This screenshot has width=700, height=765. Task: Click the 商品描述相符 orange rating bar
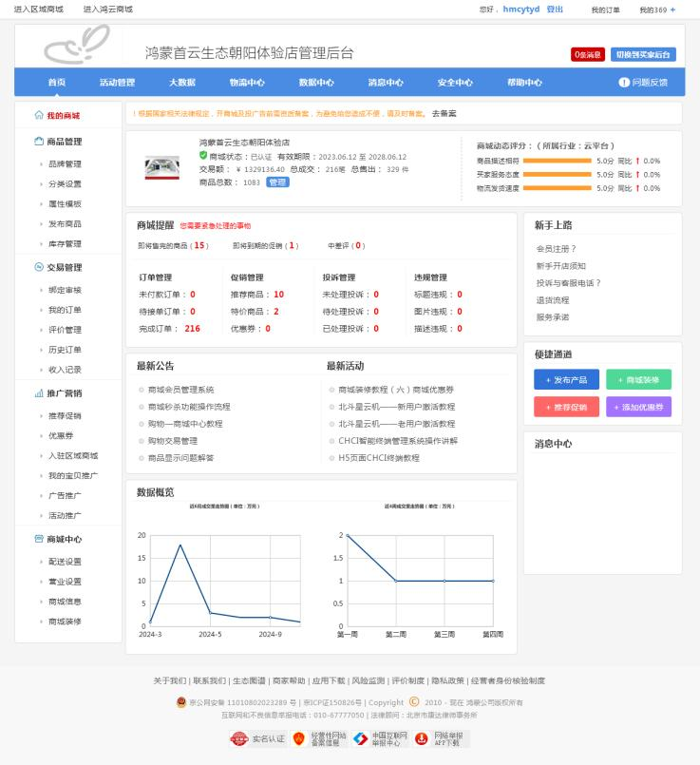coord(558,161)
